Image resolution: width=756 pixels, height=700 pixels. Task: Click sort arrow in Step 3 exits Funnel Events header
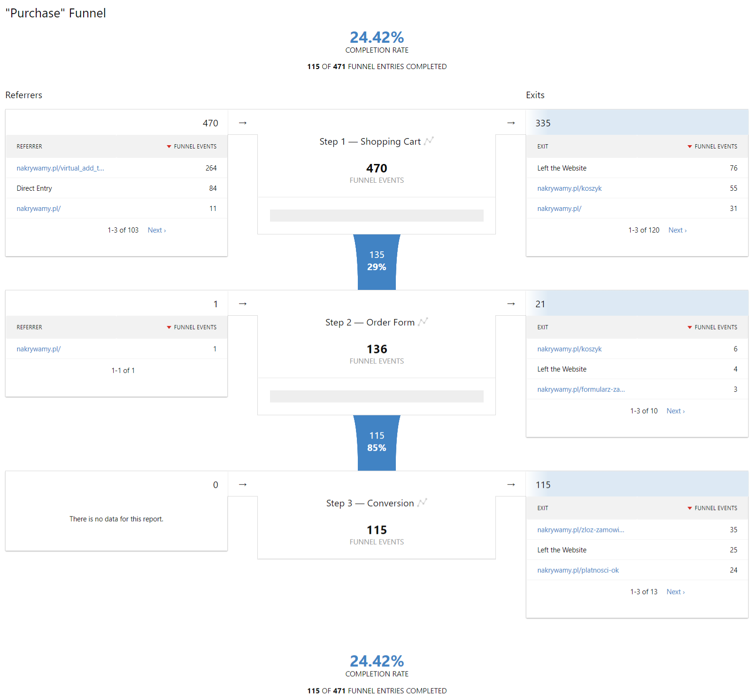[690, 508]
